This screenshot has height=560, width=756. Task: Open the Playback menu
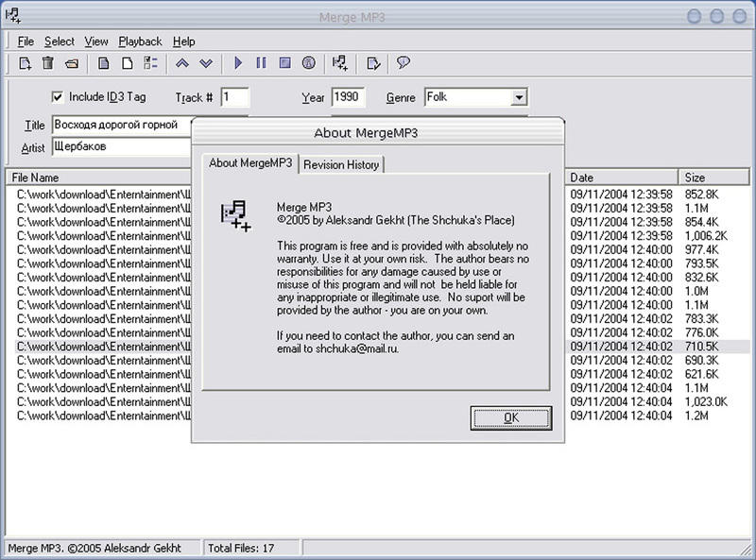(x=140, y=42)
